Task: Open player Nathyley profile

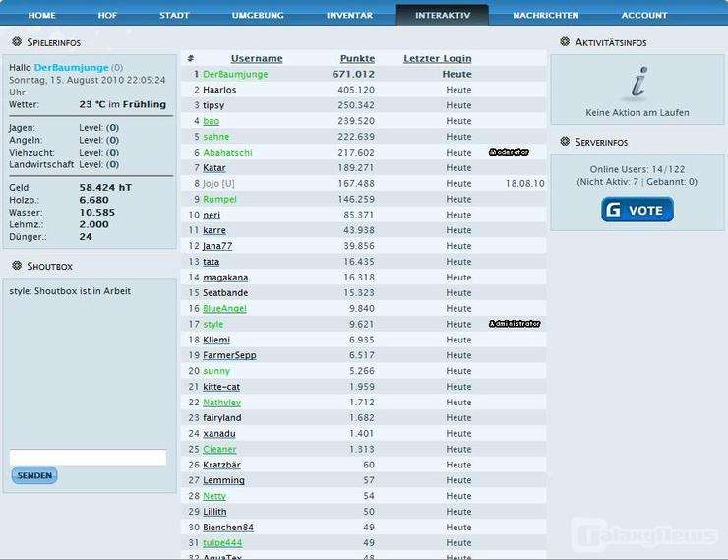Action: [222, 403]
